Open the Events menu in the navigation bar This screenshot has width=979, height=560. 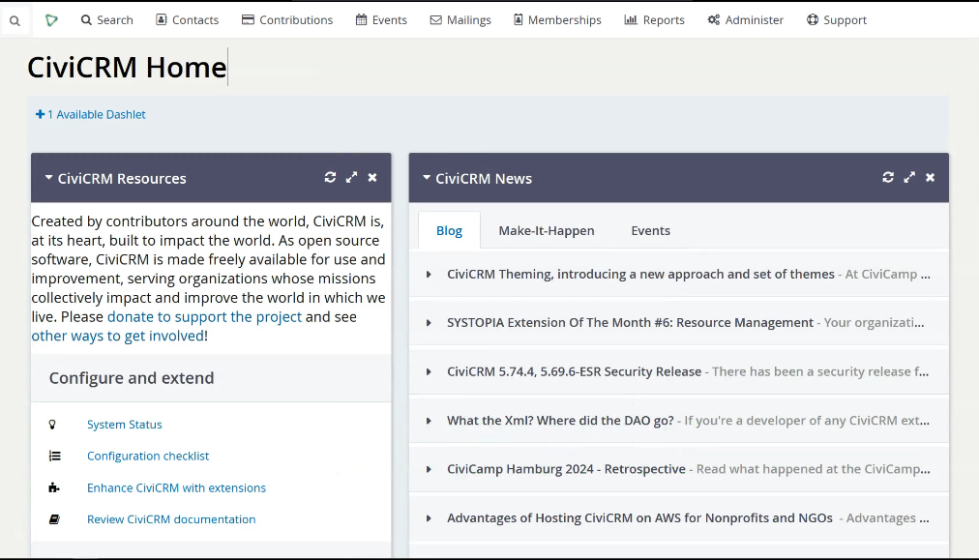pos(381,20)
